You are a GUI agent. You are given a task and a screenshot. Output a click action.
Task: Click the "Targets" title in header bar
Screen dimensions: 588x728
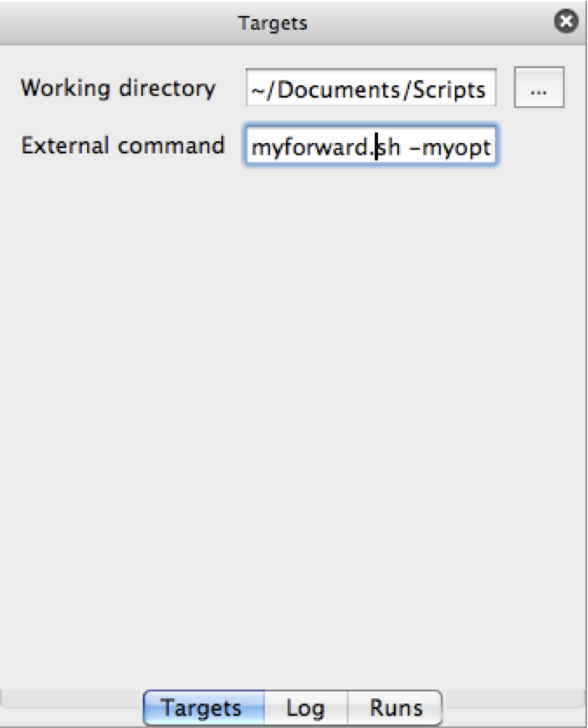(273, 23)
